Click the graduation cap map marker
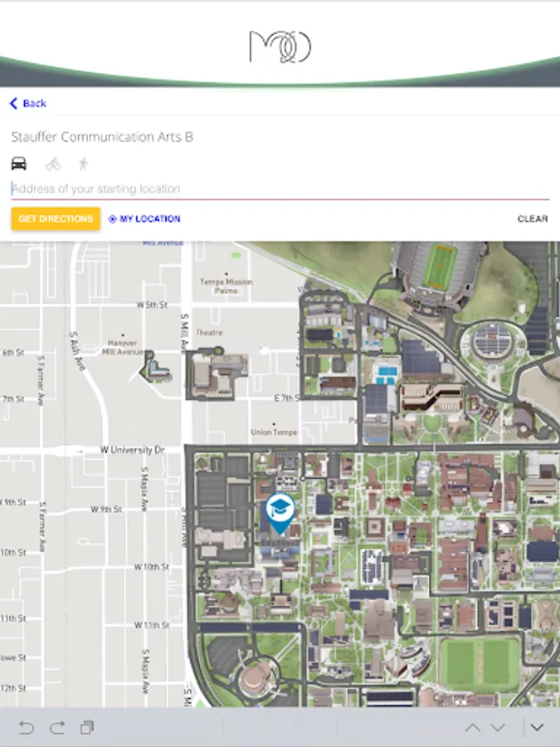 coord(280,513)
